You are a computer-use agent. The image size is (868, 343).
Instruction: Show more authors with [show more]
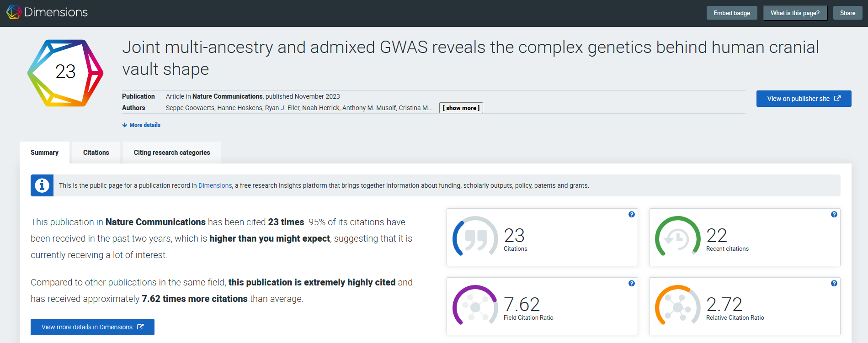tap(461, 108)
